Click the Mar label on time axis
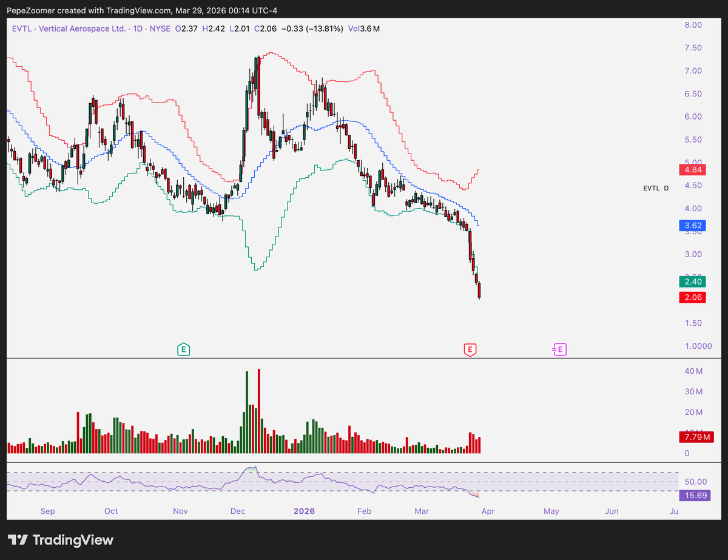The image size is (728, 560). [x=421, y=511]
